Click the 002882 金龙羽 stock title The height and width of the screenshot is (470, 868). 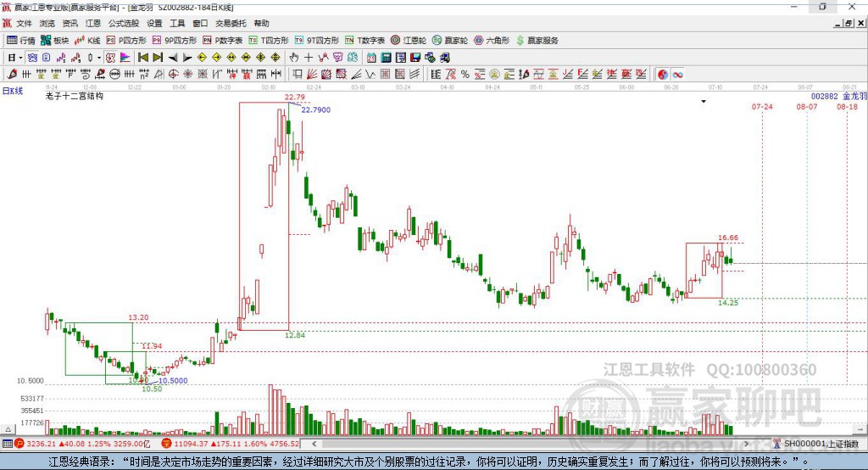[x=838, y=96]
